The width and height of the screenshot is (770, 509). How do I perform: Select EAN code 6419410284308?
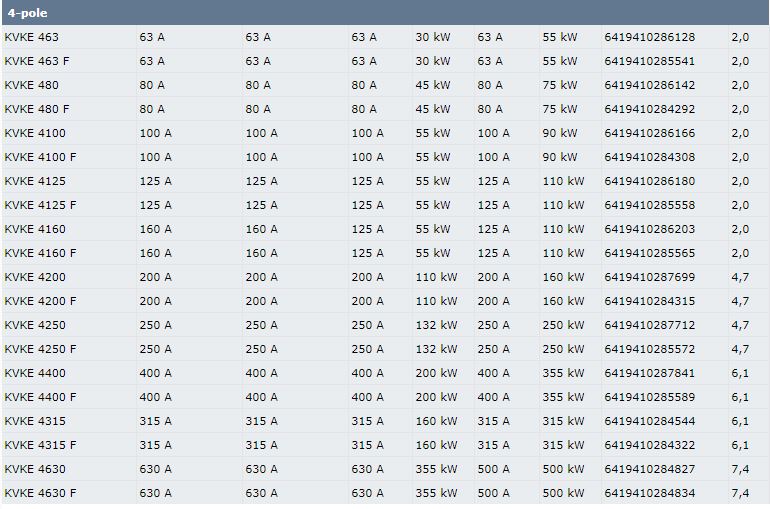tap(650, 158)
